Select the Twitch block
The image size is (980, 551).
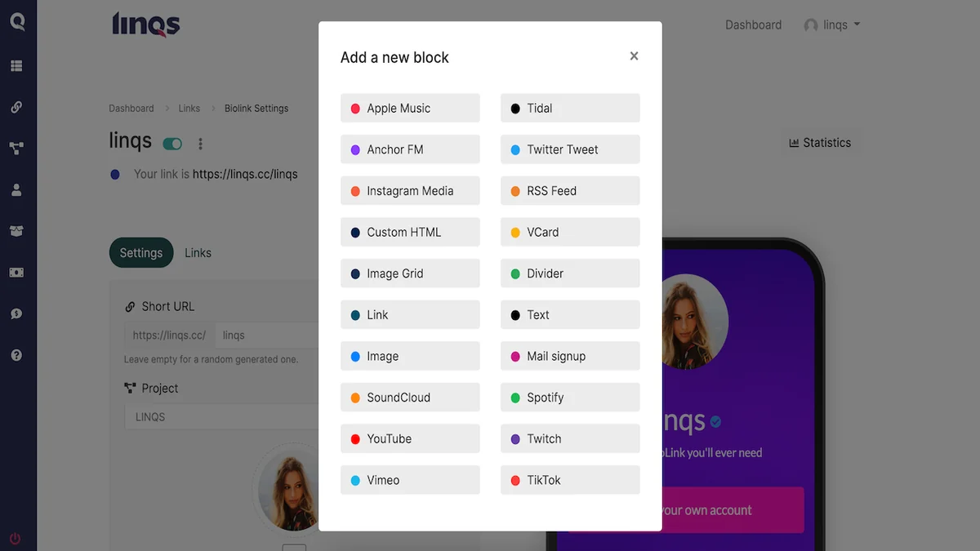(x=570, y=439)
